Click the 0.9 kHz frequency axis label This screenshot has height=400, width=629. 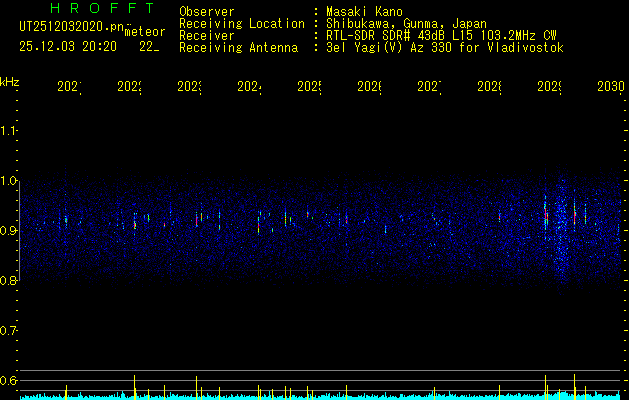tap(8, 230)
